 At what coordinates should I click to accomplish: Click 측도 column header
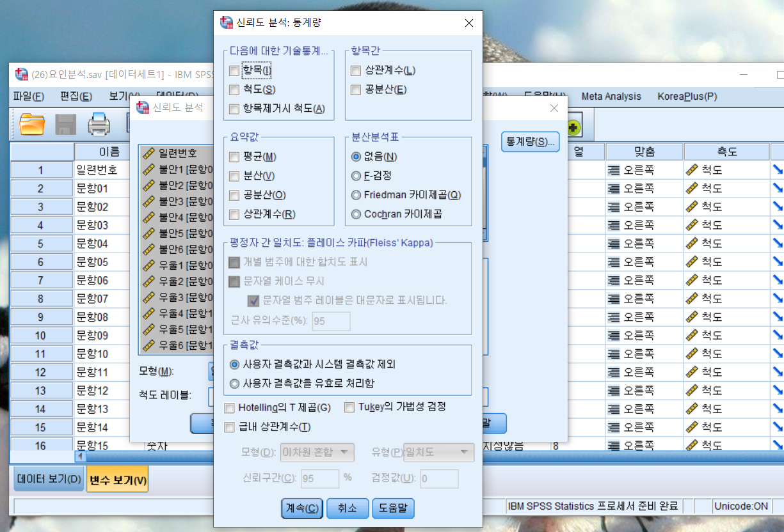point(727,152)
